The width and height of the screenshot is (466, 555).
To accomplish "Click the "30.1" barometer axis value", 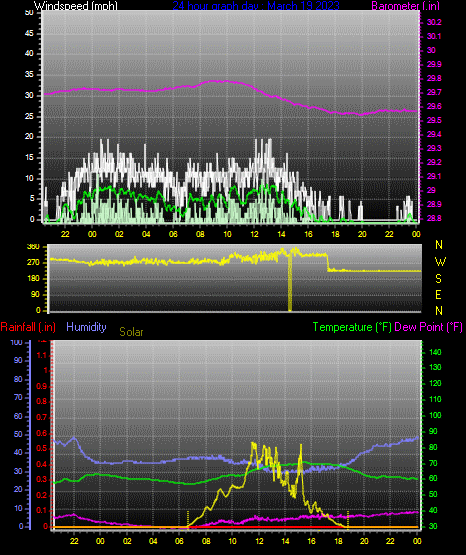I will tap(434, 36).
